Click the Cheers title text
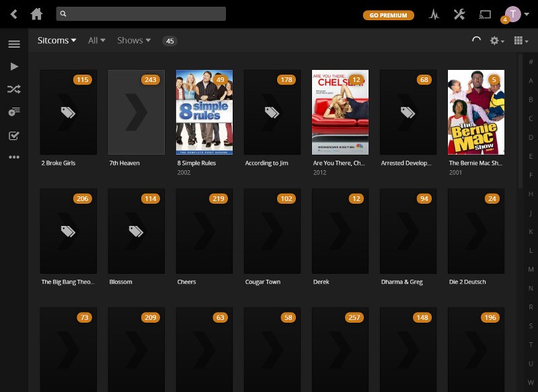 pyautogui.click(x=186, y=282)
